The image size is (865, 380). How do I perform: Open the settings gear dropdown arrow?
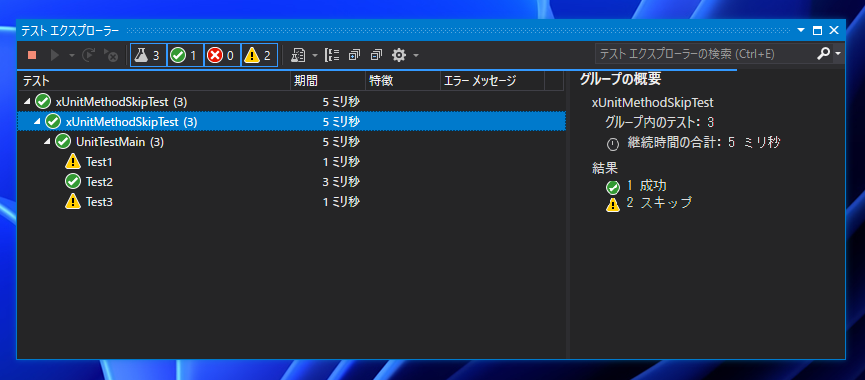pos(415,55)
